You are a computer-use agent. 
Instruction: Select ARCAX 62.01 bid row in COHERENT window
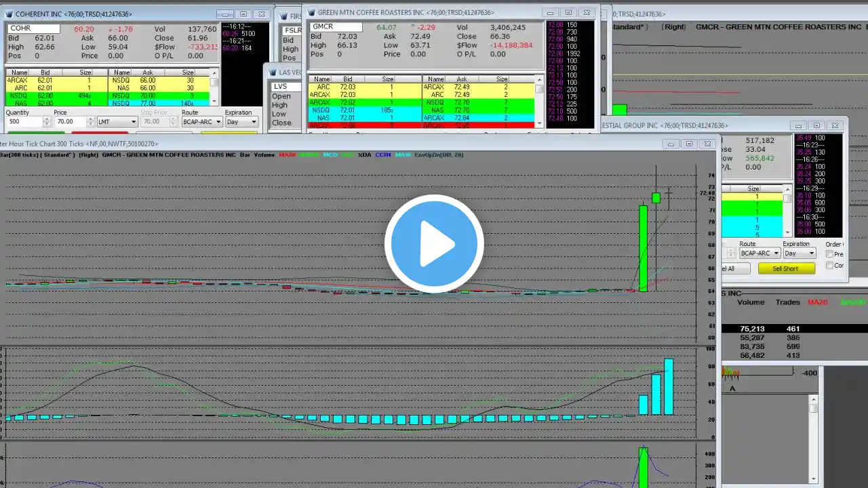(x=56, y=80)
